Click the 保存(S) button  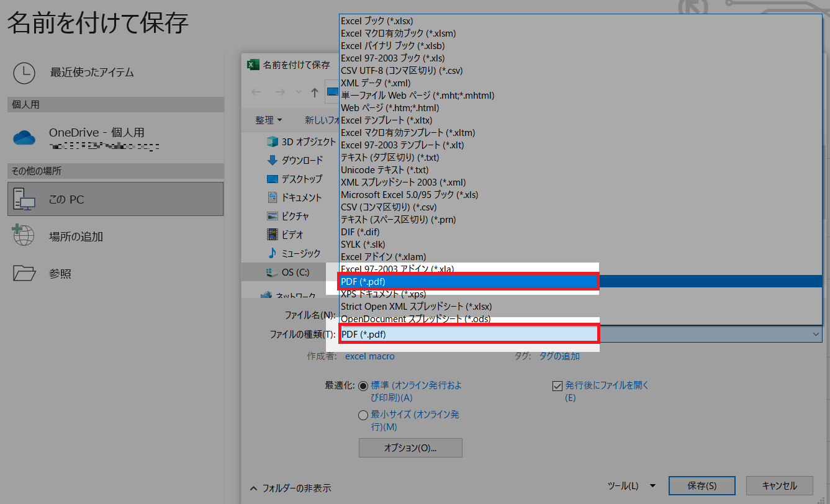[x=702, y=485]
